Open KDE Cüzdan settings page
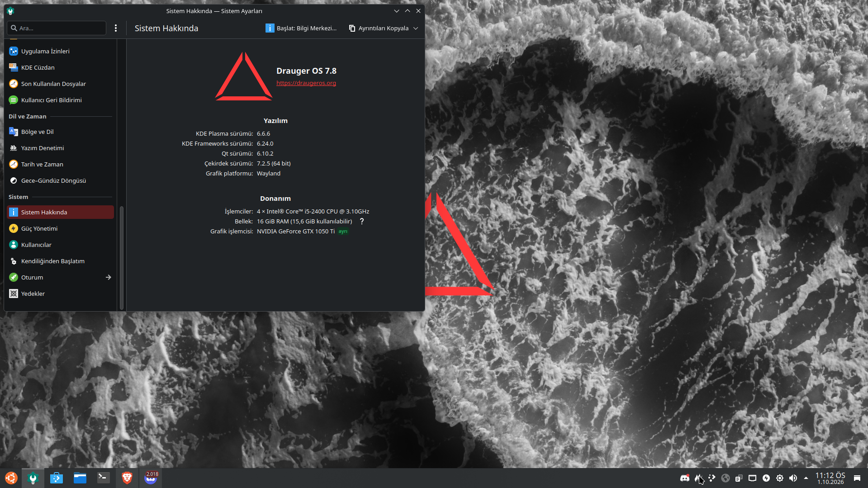 point(60,67)
